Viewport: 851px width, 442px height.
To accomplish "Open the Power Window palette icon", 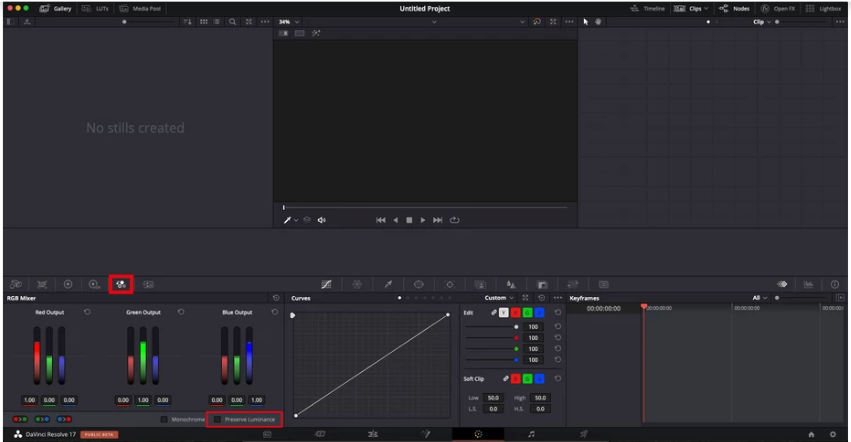I will 418,285.
